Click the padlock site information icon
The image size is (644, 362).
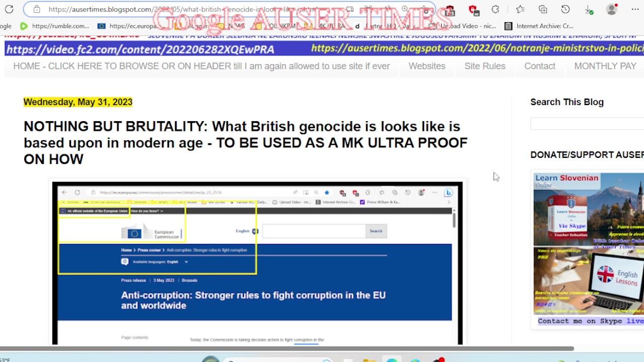37,9
